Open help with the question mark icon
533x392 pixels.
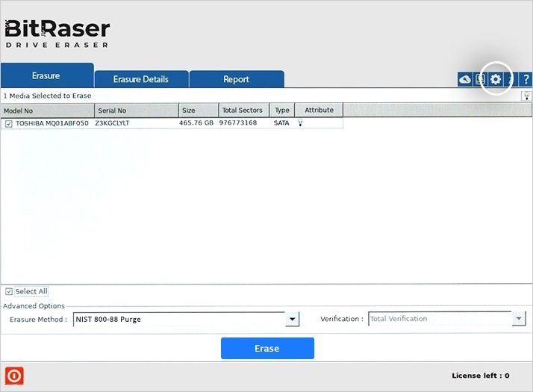coord(526,80)
